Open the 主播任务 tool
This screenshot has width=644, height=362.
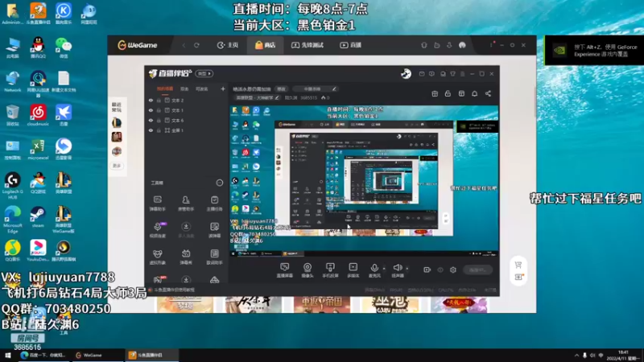[x=214, y=204]
